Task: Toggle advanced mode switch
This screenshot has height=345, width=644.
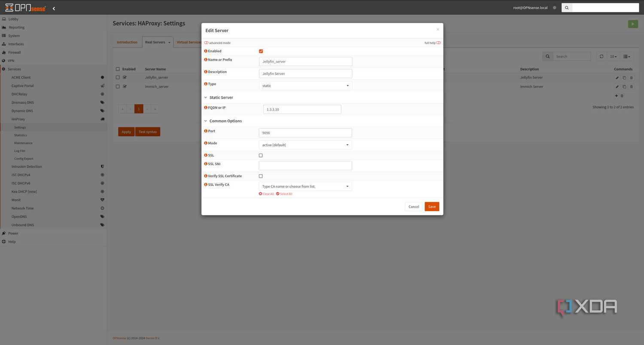Action: click(206, 43)
